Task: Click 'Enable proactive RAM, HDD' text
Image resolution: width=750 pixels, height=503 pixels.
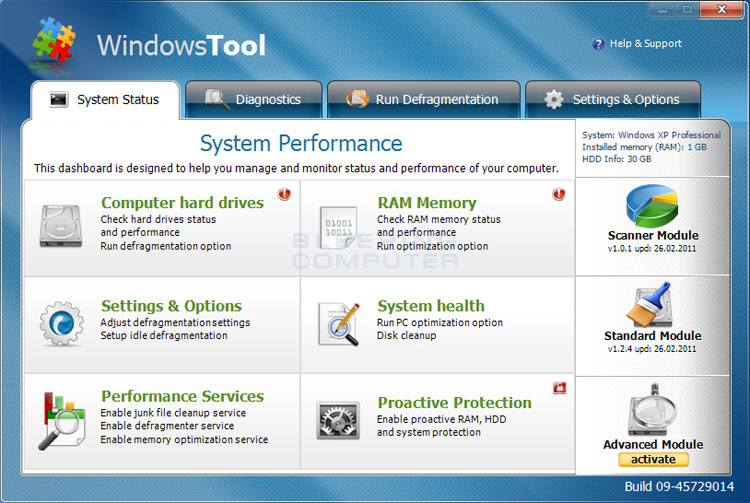Action: point(441,419)
